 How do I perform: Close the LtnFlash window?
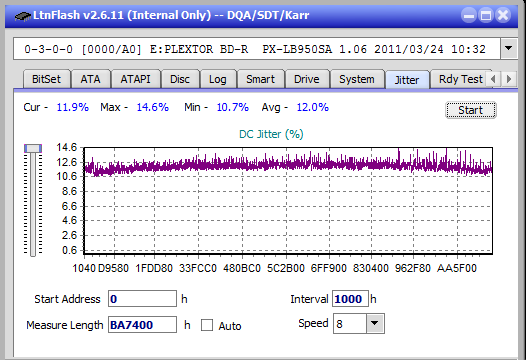[503, 15]
